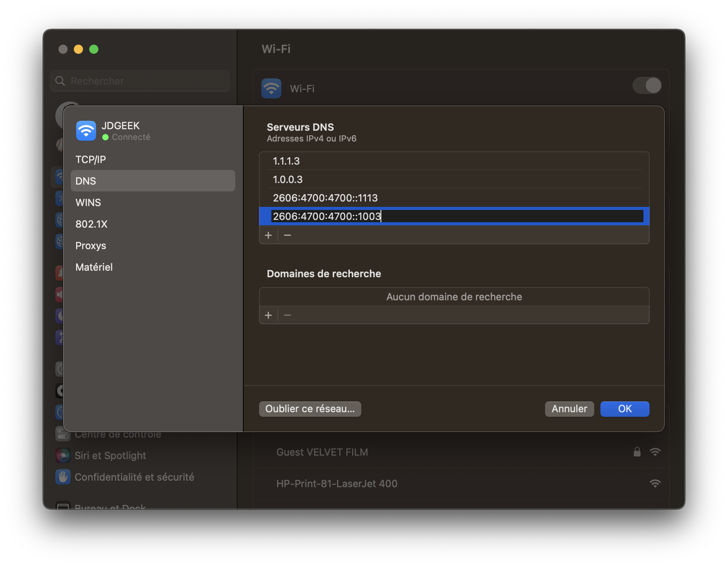Click the Wi-Fi icon in main pane header
Viewport: 728px width, 566px height.
click(x=271, y=88)
